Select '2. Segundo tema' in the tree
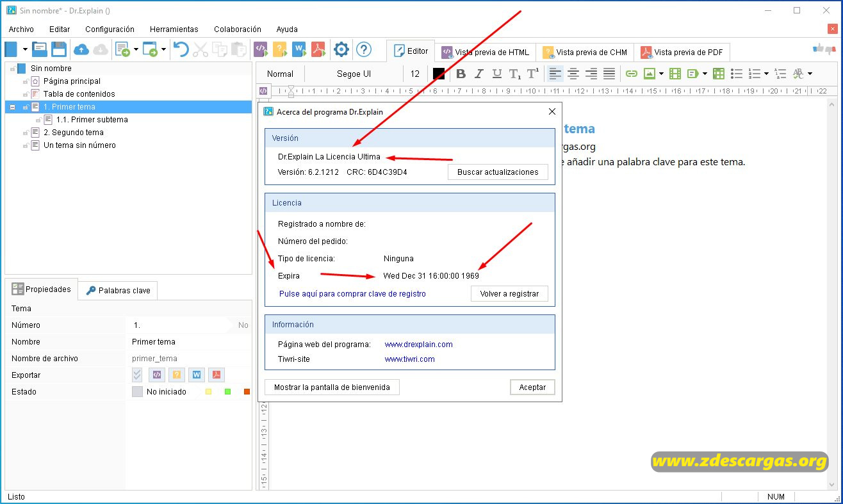Viewport: 843px width, 504px height. click(74, 133)
